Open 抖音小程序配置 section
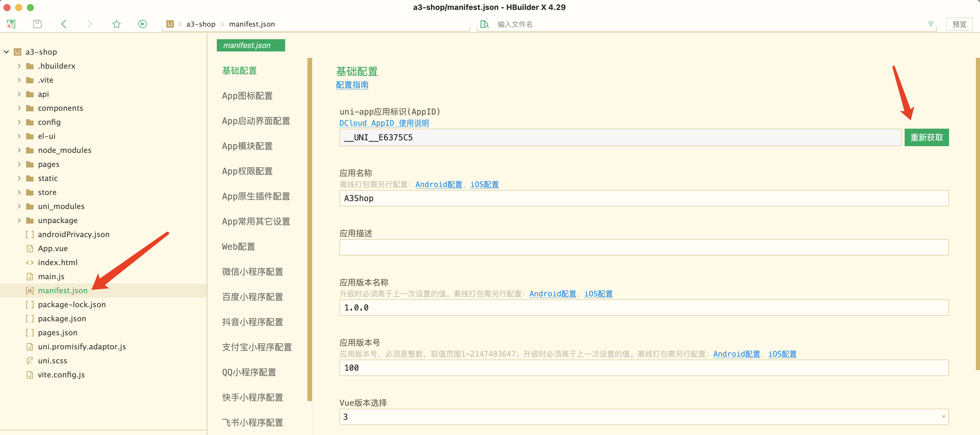Screen dimensions: 980x435 coord(253,322)
